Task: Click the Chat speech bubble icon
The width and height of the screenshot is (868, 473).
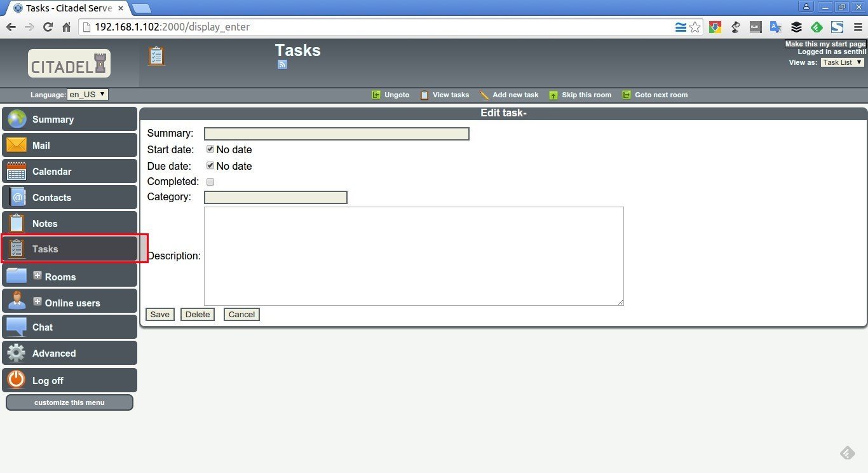Action: coord(17,327)
